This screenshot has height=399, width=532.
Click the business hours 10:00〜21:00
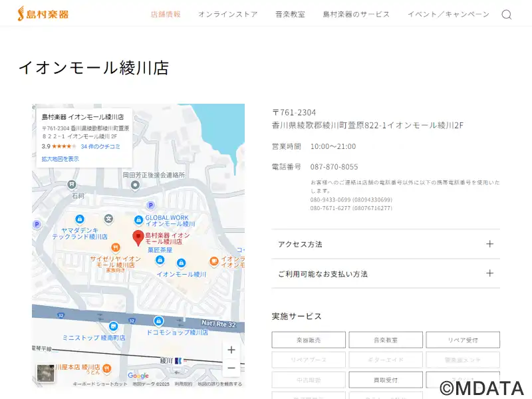tap(333, 146)
